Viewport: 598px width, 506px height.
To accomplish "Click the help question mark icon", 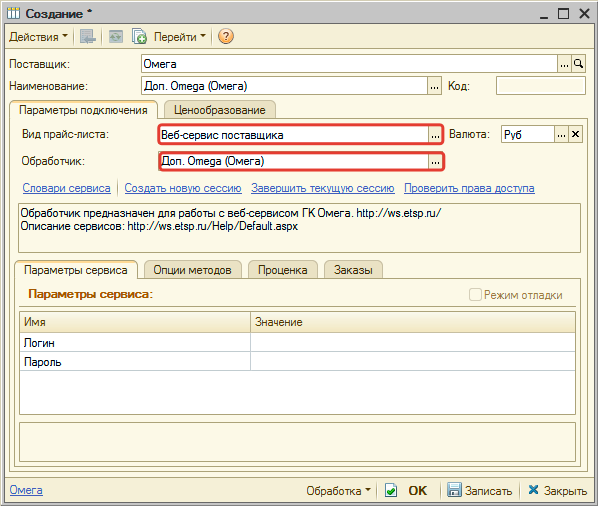I will point(225,37).
